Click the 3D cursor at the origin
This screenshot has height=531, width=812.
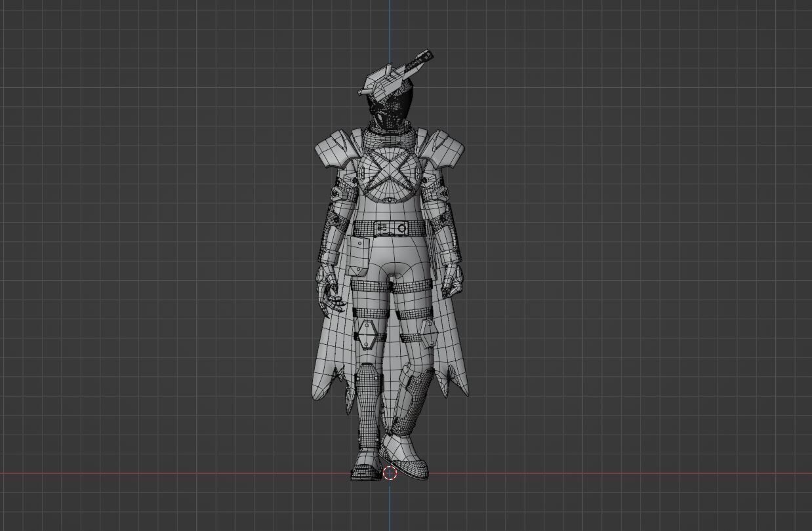[390, 473]
